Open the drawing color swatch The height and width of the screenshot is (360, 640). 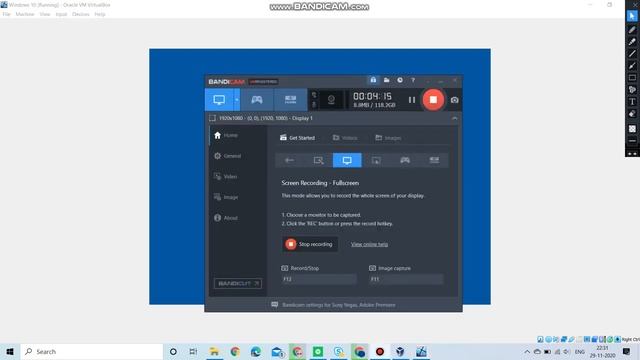[x=632, y=129]
